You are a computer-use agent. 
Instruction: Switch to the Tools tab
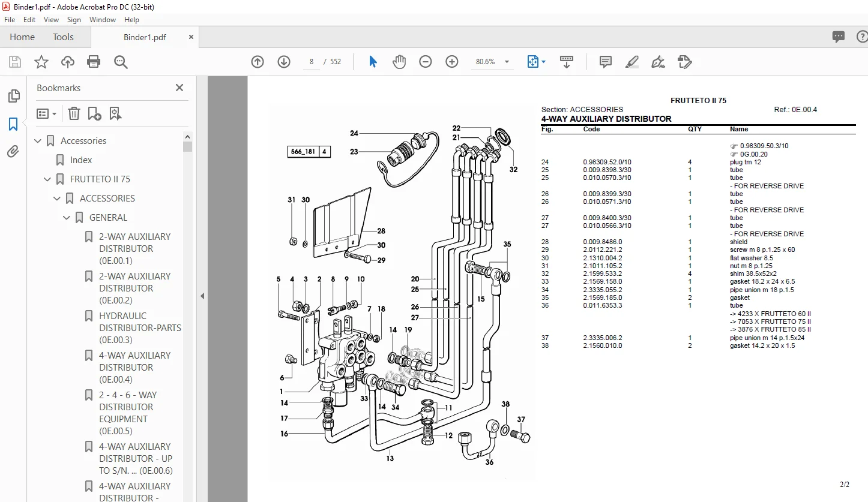(x=63, y=37)
